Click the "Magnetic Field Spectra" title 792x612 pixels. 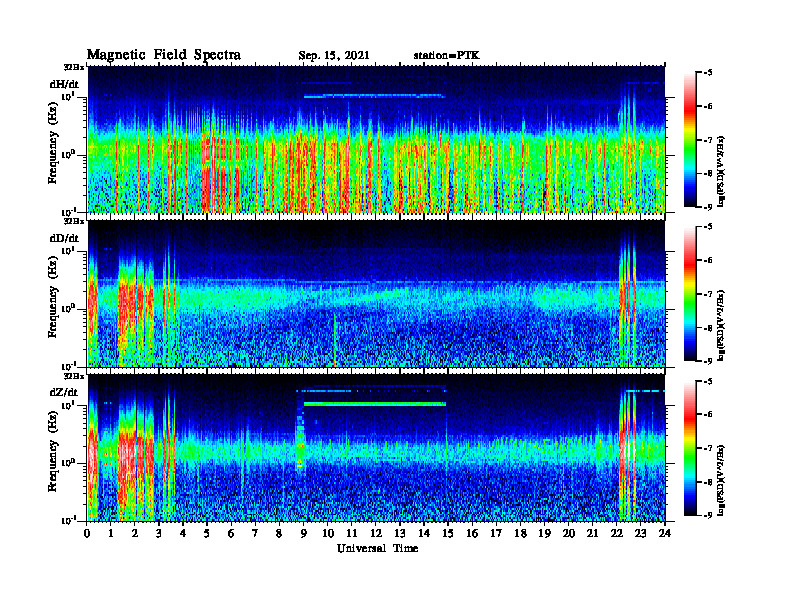tap(164, 55)
